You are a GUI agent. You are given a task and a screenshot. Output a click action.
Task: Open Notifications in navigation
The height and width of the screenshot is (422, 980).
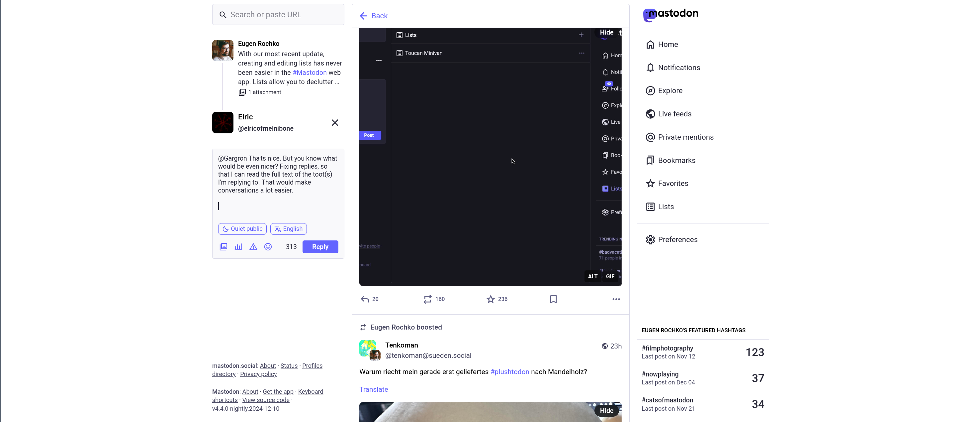[x=679, y=68]
